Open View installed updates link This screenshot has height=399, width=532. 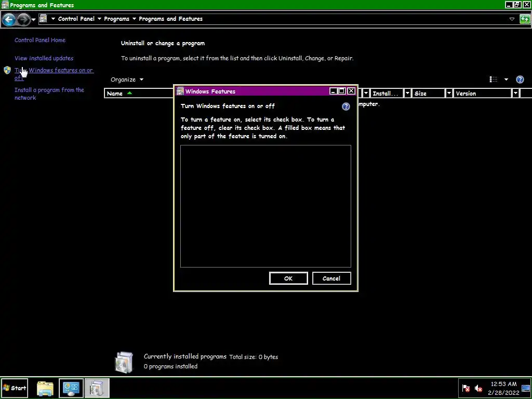[x=44, y=58]
